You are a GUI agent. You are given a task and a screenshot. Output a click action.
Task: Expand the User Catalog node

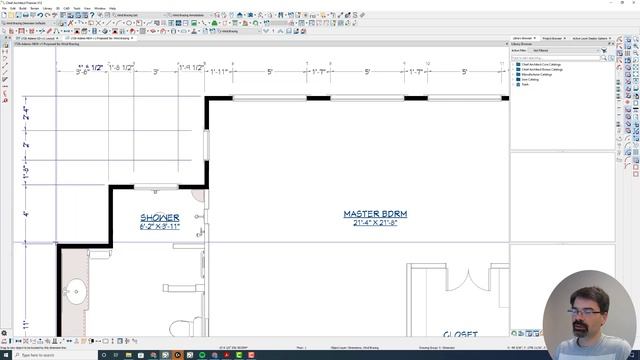tap(513, 80)
